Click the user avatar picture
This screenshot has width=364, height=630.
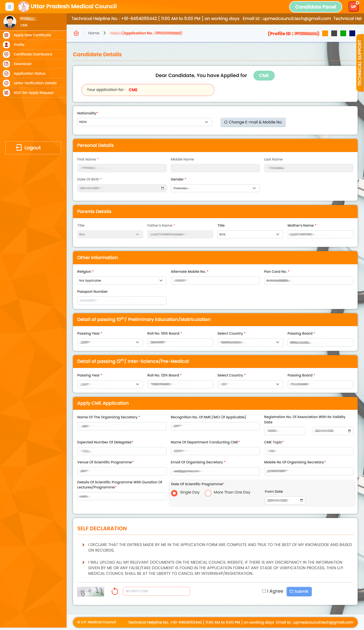(x=10, y=22)
